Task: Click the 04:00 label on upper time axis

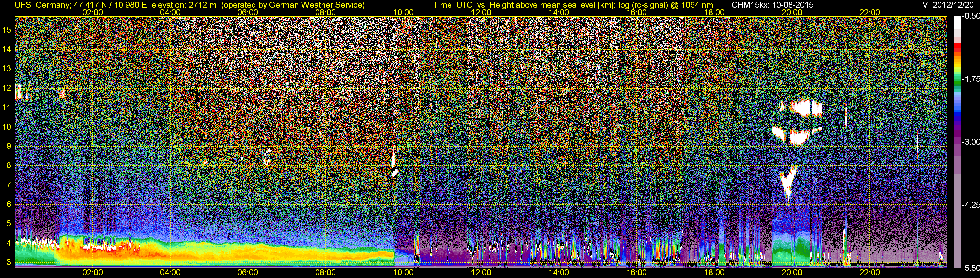Action: [x=170, y=12]
